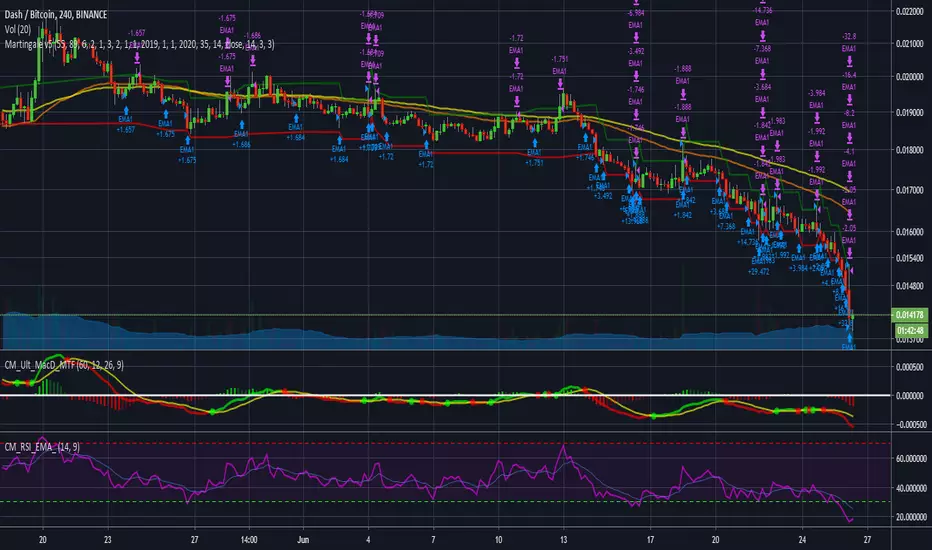The width and height of the screenshot is (932, 550).
Task: Click the 0.021000 price axis label
Action: point(909,44)
